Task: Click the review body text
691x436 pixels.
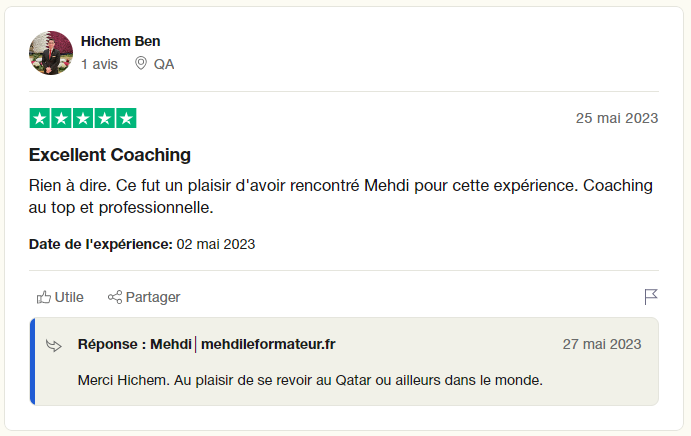Action: point(341,197)
